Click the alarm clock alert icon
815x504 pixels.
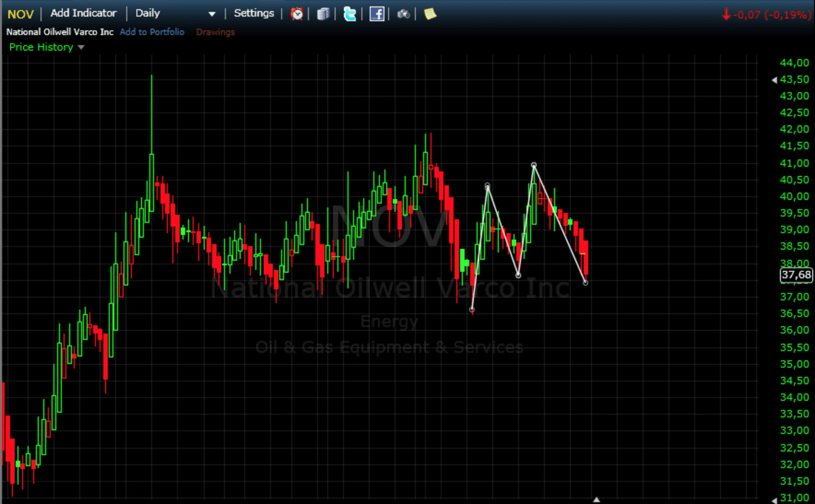point(297,14)
